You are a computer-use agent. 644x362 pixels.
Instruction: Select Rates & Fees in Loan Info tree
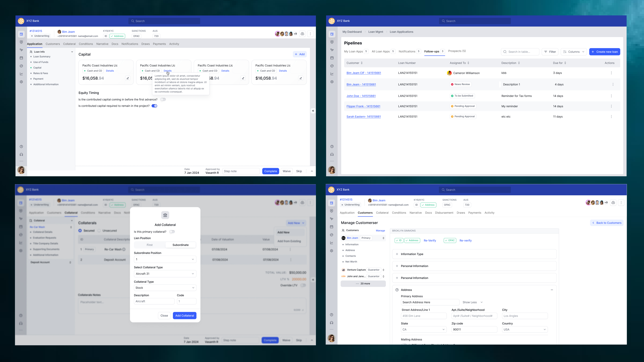tap(40, 73)
